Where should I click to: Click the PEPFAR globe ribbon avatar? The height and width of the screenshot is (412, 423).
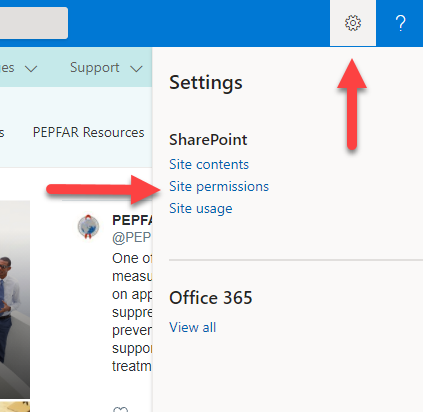click(88, 227)
